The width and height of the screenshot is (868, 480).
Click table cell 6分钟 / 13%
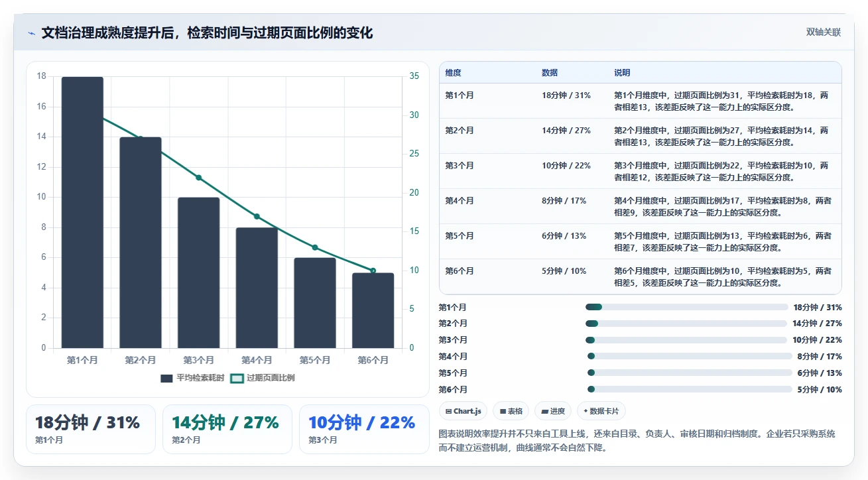(x=564, y=236)
